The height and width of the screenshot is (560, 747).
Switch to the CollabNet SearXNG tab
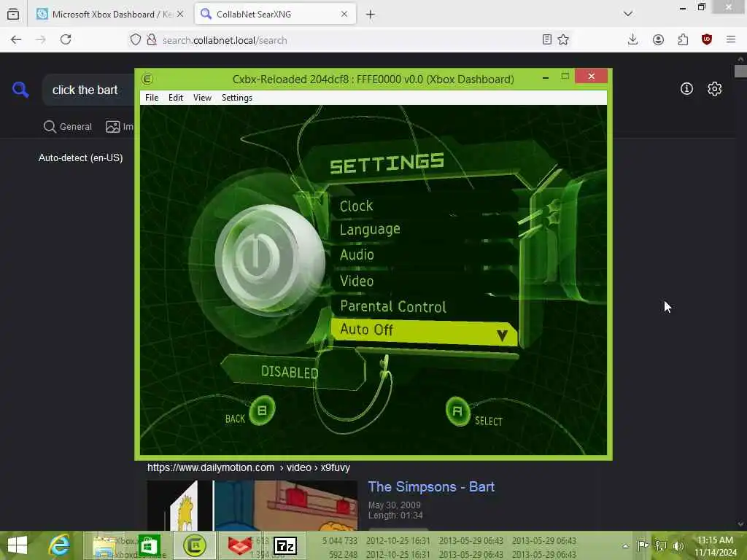click(275, 15)
